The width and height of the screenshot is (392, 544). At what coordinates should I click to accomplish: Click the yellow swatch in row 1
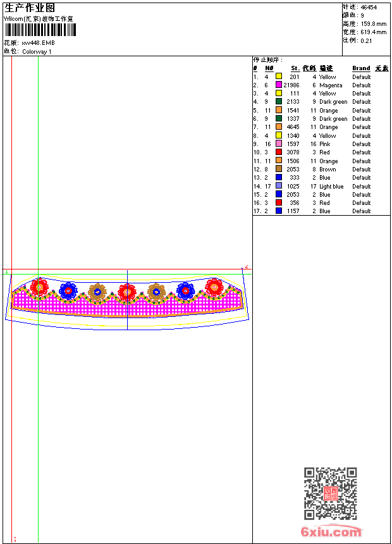279,77
